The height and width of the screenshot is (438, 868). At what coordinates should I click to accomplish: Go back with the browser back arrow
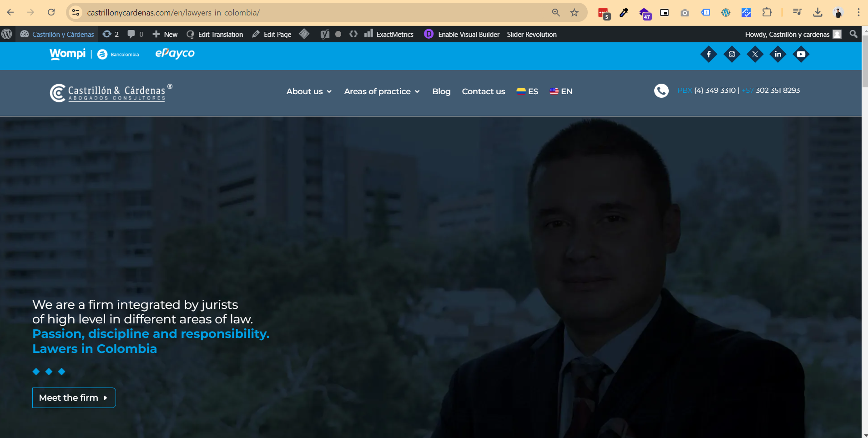[x=10, y=12]
